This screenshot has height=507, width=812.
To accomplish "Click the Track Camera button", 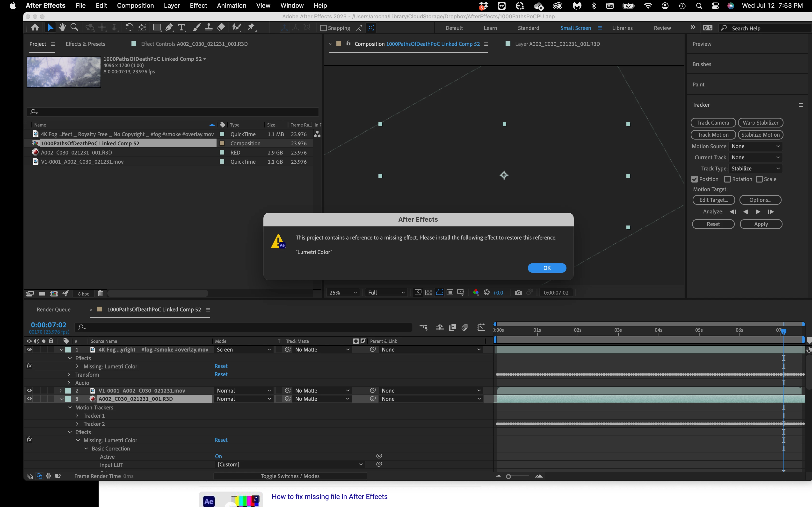I will click(x=713, y=123).
